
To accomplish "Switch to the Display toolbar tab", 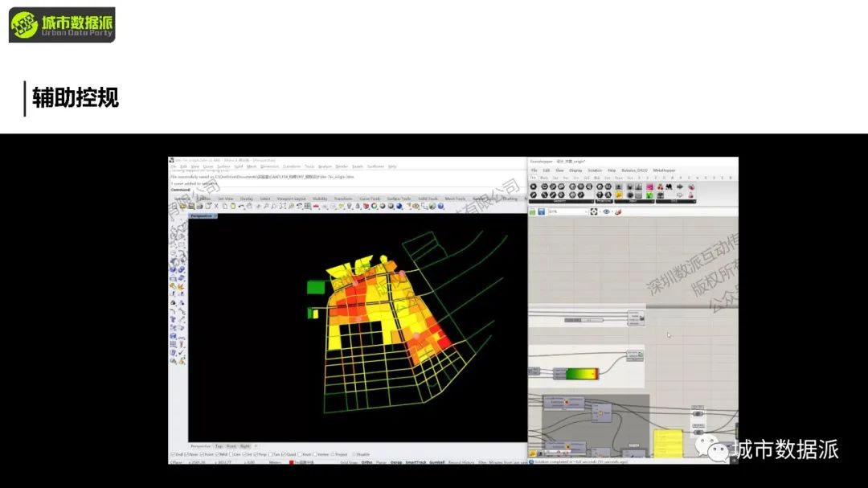I will 247,199.
